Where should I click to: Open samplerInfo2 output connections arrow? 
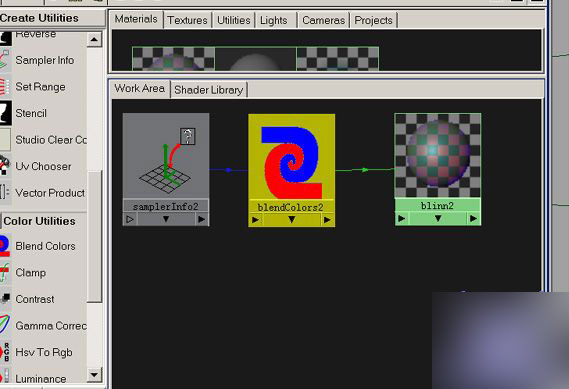(x=201, y=219)
